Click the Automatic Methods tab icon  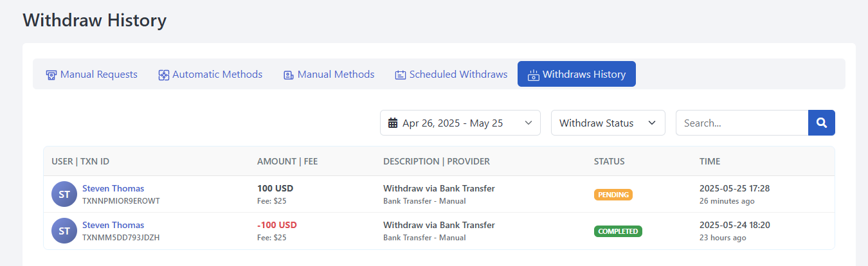[x=163, y=75]
